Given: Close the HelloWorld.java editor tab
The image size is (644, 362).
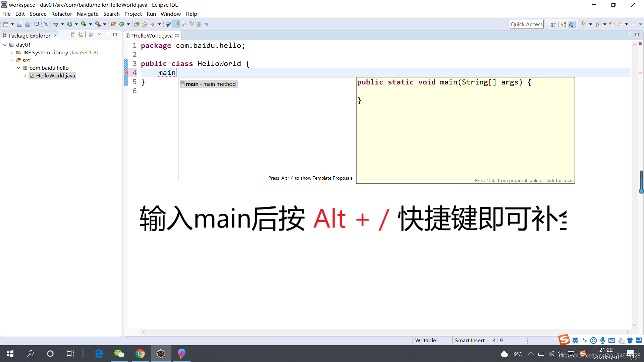Looking at the screenshot, I should click(177, 36).
